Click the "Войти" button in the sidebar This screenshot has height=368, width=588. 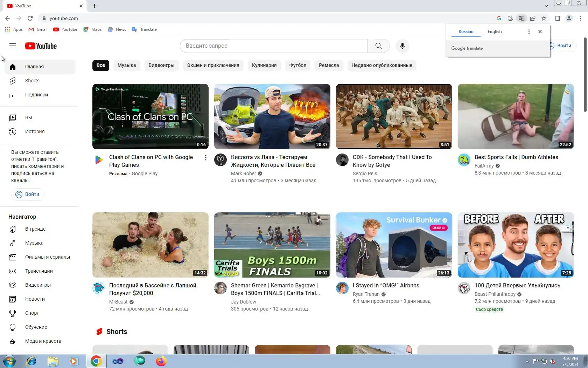(x=28, y=194)
